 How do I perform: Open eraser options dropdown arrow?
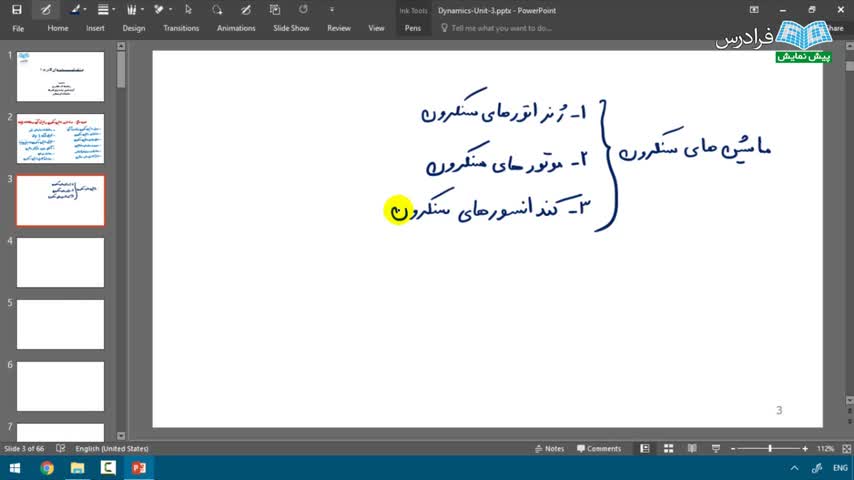point(170,10)
